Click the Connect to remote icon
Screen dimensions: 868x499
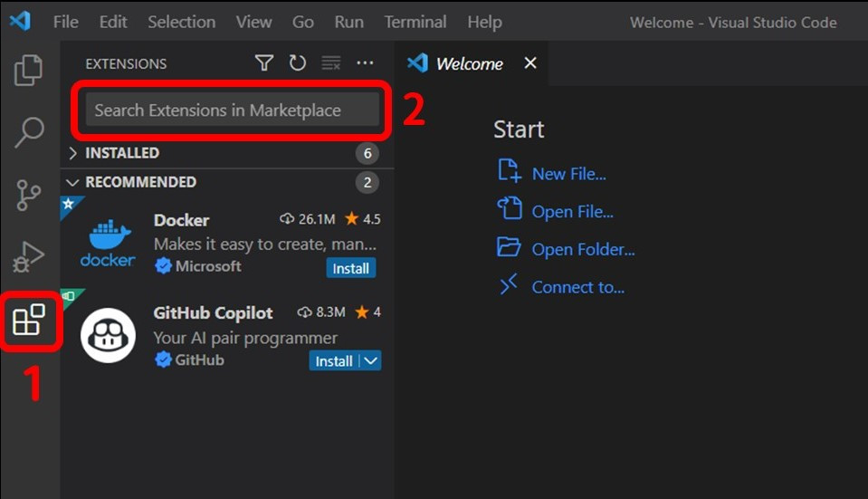coord(508,283)
